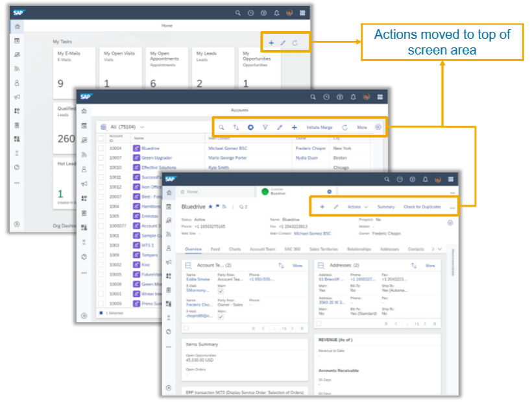Viewport: 532px width, 402px height.
Task: Open help icon in Home window header
Action: coord(263,13)
